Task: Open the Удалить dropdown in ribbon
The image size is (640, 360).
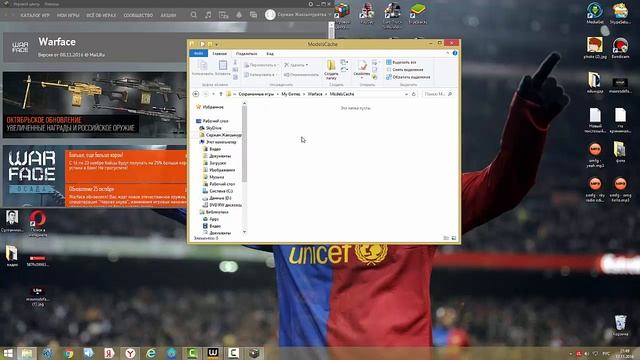Action: pyautogui.click(x=296, y=65)
